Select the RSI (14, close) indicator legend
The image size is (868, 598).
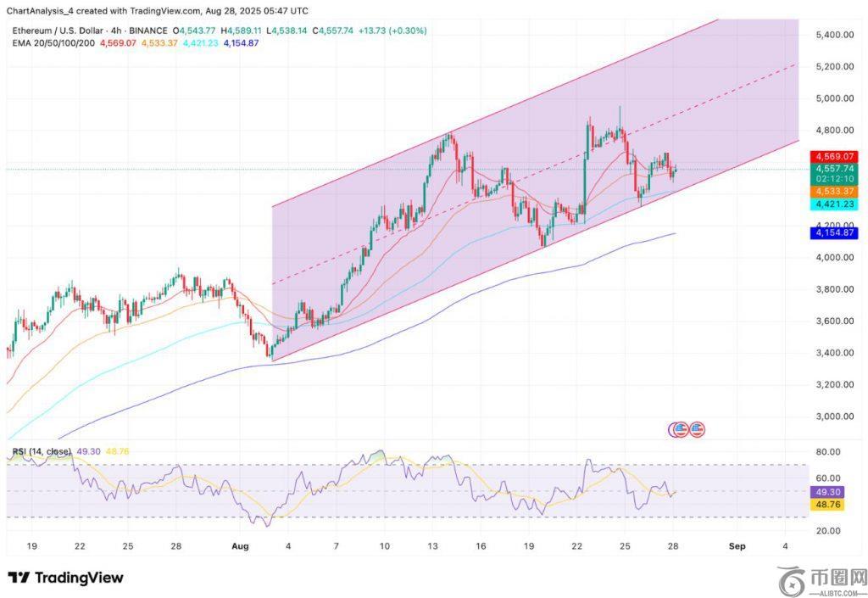pyautogui.click(x=42, y=452)
